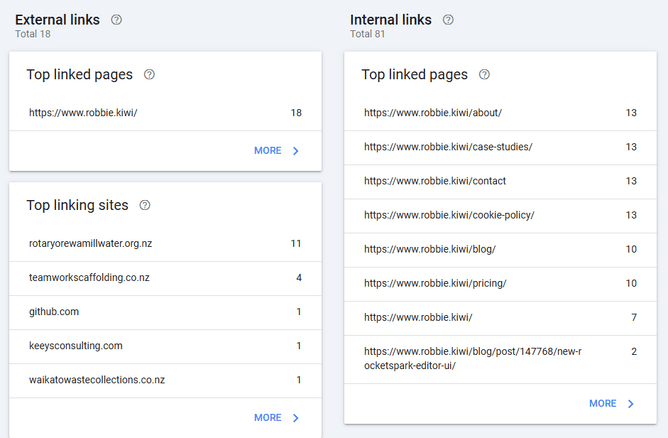Image resolution: width=668 pixels, height=438 pixels.
Task: Expand MORE under internal Top linked pages
Action: pos(611,404)
